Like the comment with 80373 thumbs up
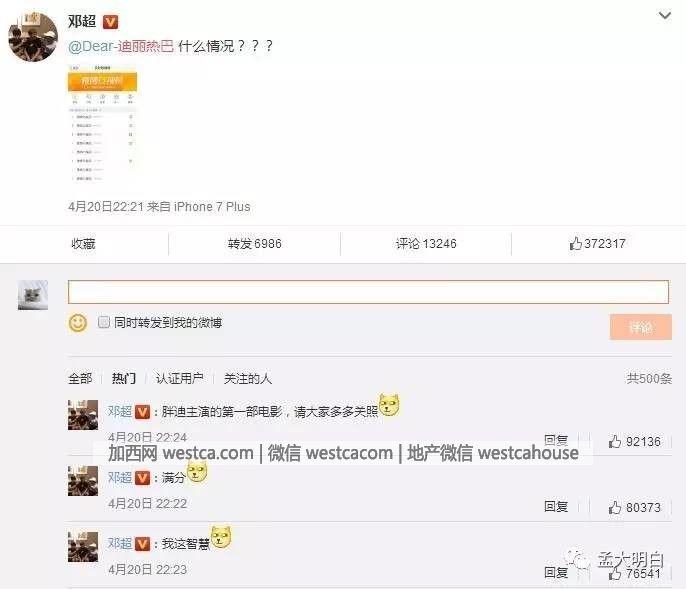Image resolution: width=686 pixels, height=589 pixels. tap(634, 507)
